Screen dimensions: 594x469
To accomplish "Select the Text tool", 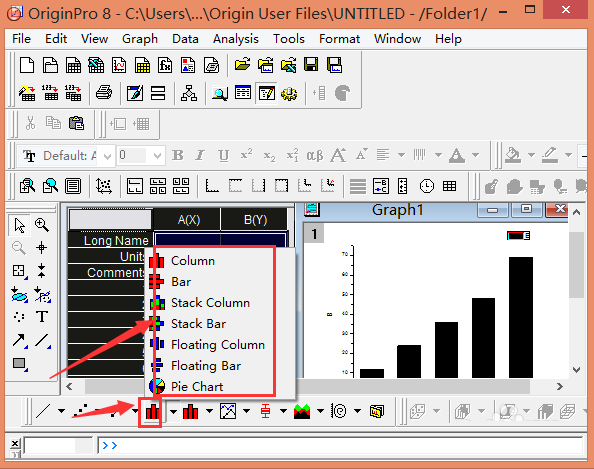I will (x=42, y=317).
